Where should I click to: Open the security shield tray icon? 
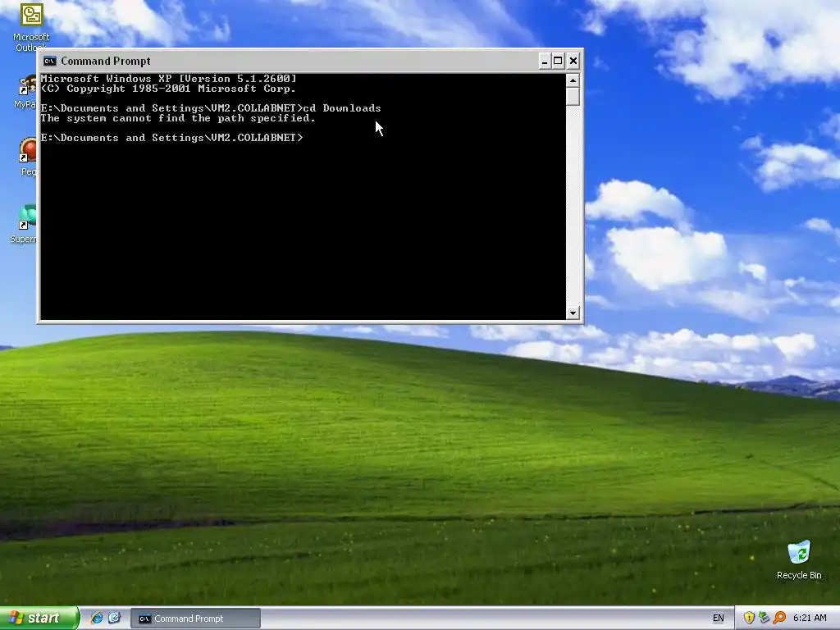(749, 619)
